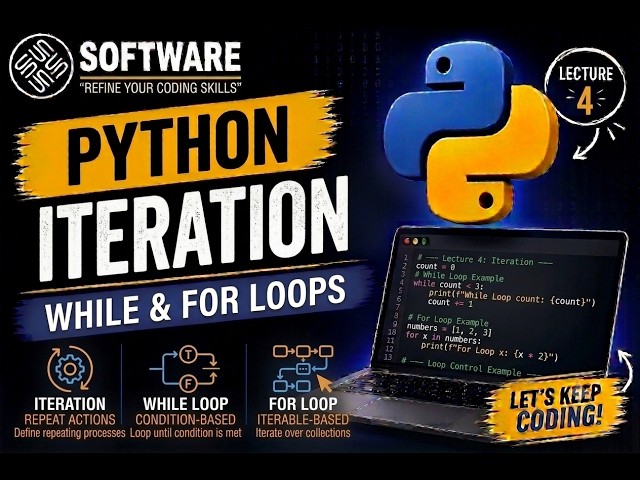
Task: Click the "numbers = [1, 2, 3]" code line
Action: 449,329
